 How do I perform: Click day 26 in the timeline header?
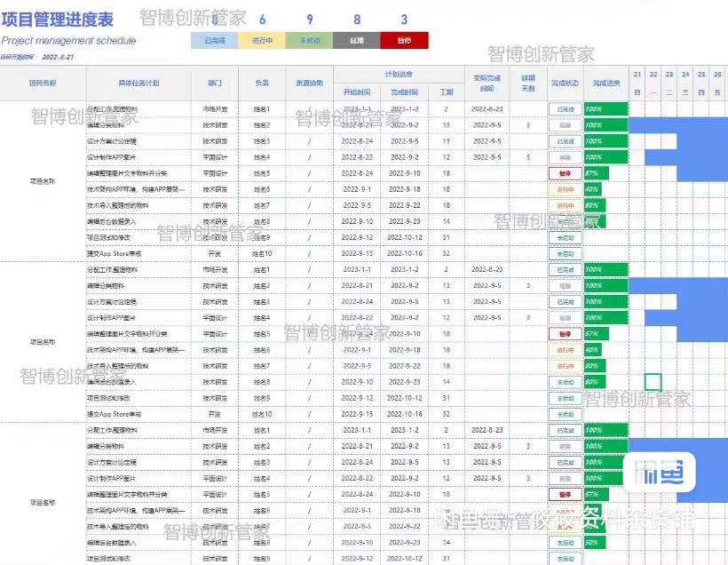pos(717,75)
